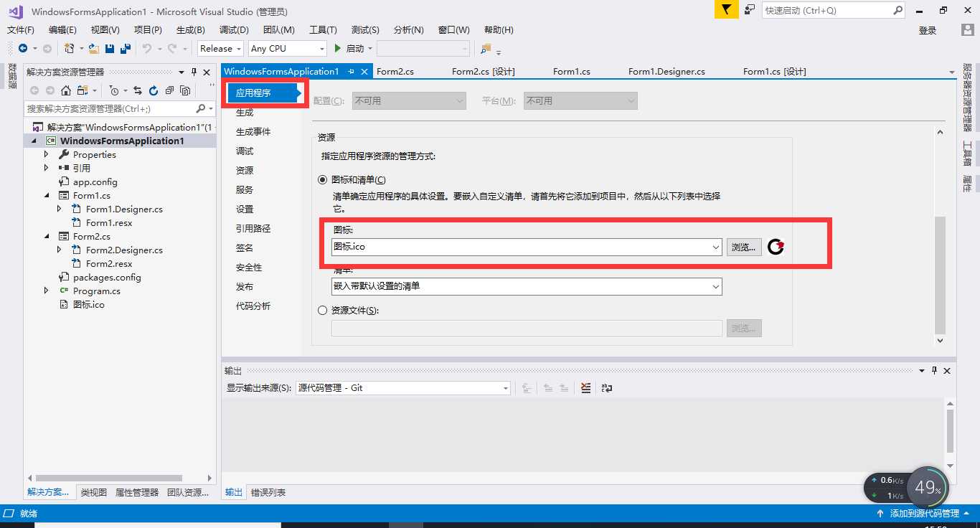Open the 生成(B) menu

[191, 29]
